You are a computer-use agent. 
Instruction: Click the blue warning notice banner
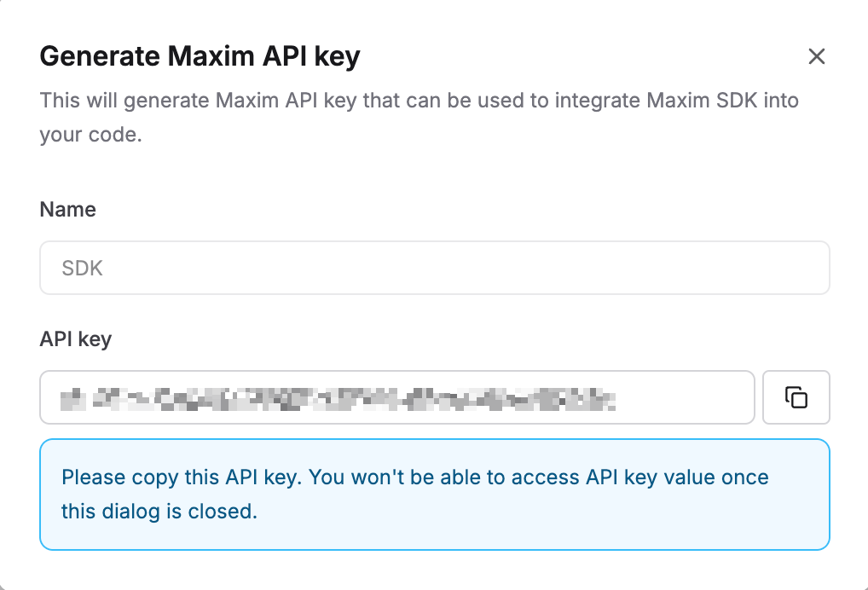pos(435,494)
